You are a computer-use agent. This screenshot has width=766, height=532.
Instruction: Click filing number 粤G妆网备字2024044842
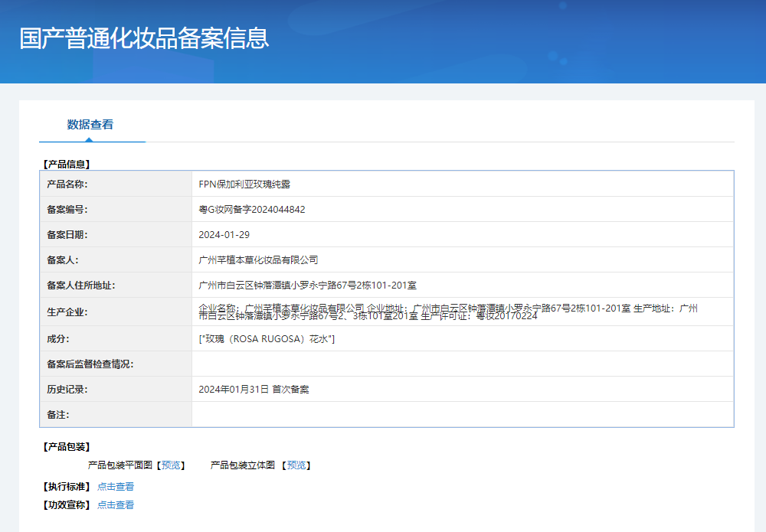point(252,210)
